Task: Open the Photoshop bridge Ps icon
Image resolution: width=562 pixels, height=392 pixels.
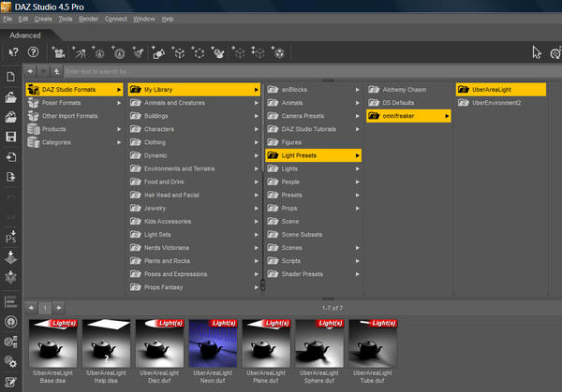Action: (10, 237)
